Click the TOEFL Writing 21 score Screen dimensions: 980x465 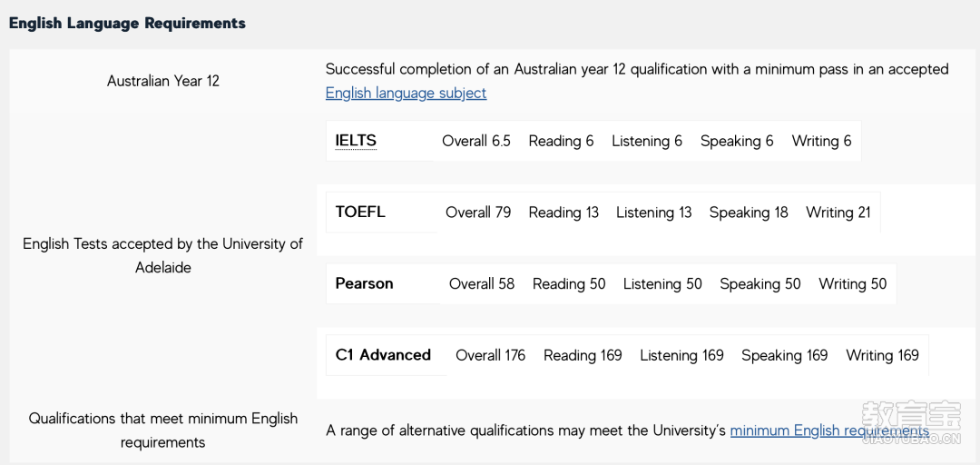coord(838,213)
